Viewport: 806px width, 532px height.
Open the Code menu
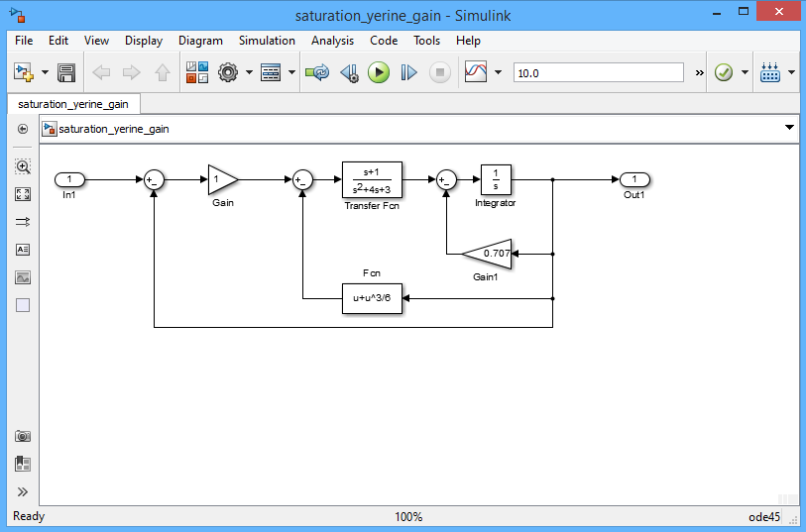pos(384,41)
